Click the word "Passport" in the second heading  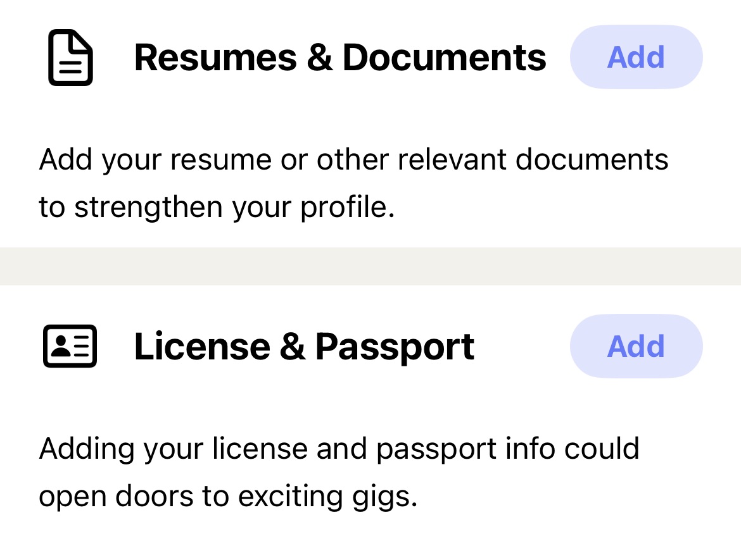395,348
